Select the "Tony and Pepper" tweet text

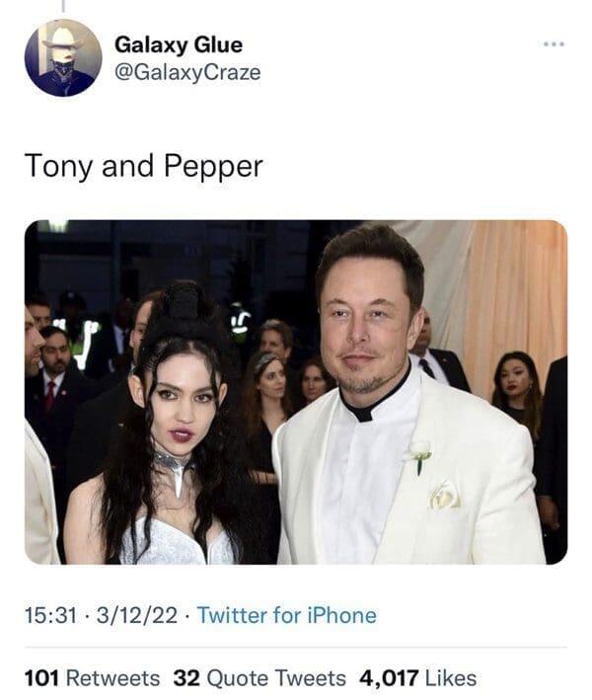pyautogui.click(x=143, y=166)
